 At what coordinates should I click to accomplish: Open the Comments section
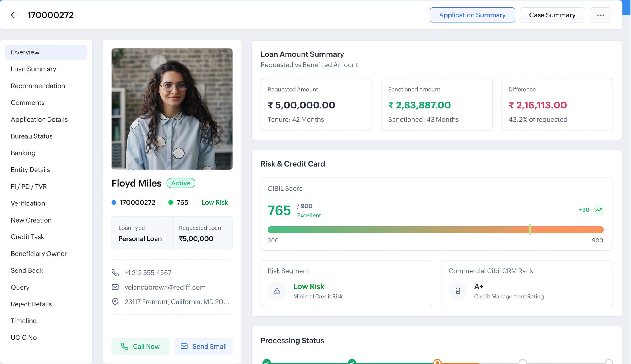pos(46,103)
